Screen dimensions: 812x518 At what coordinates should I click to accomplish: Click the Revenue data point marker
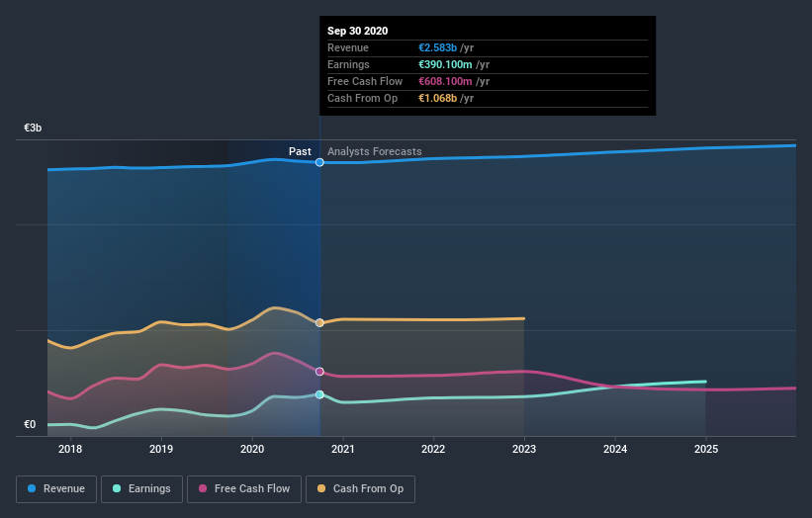click(319, 162)
